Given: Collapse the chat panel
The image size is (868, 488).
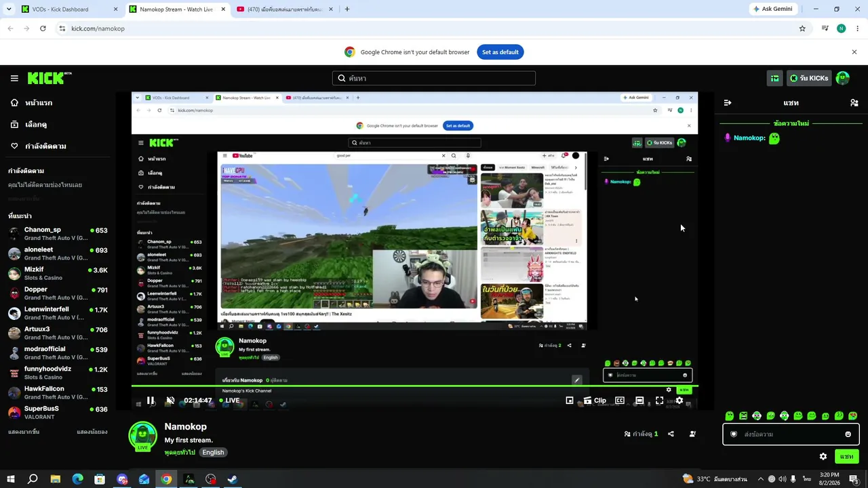Looking at the screenshot, I should click(x=728, y=103).
